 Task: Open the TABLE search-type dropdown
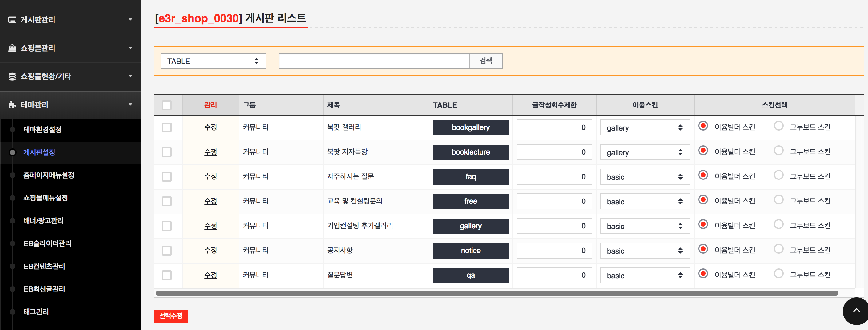213,61
